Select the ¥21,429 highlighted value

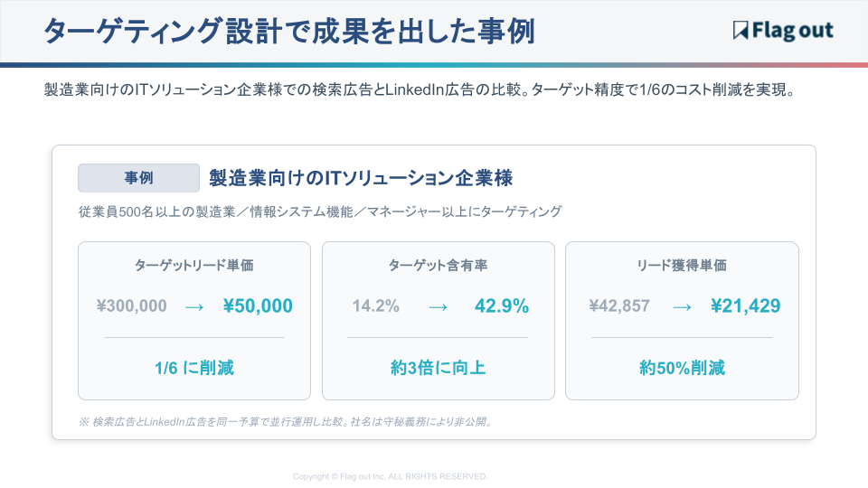745,306
